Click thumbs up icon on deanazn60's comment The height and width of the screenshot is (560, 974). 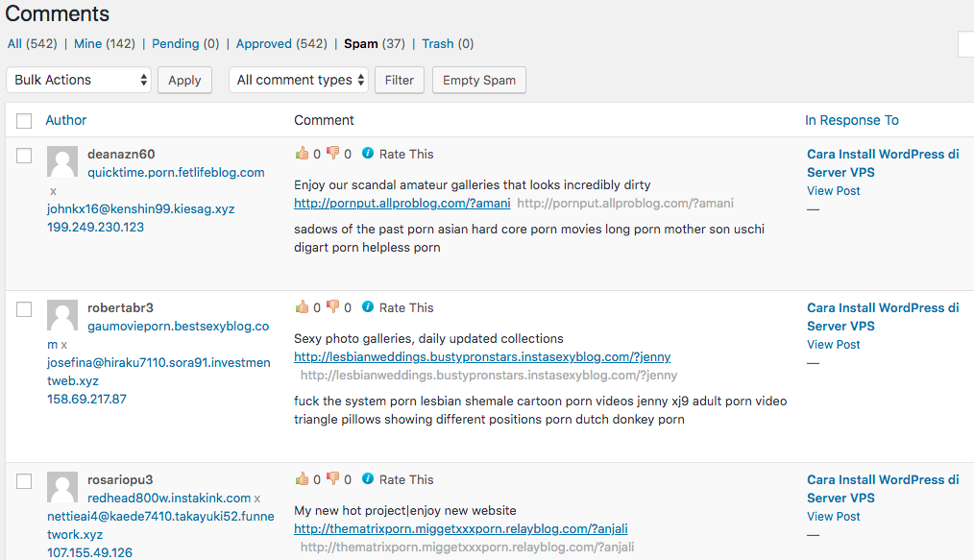click(302, 154)
